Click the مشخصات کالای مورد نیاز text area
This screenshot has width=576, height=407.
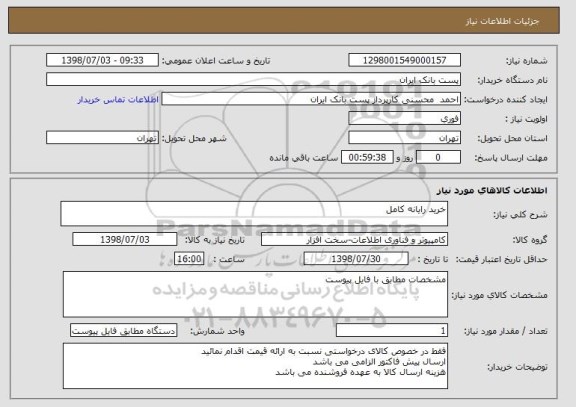pos(255,294)
